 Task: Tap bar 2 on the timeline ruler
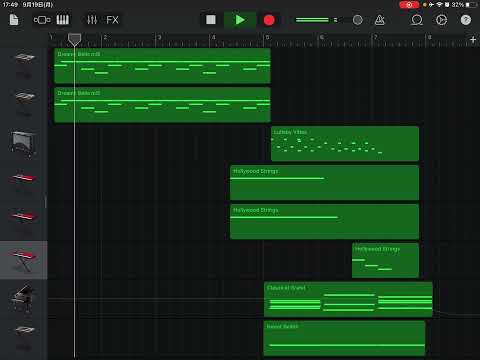105,37
